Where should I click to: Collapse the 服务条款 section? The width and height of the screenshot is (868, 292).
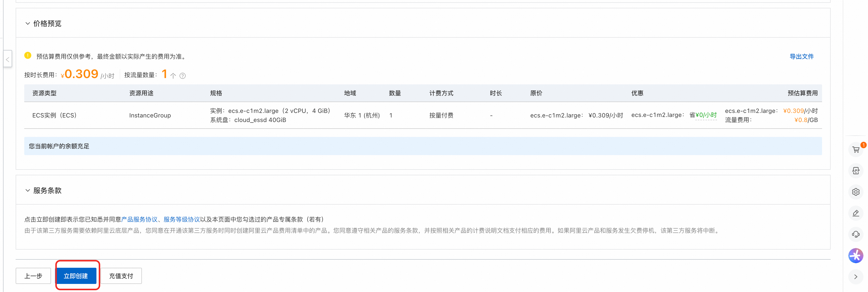[28, 190]
